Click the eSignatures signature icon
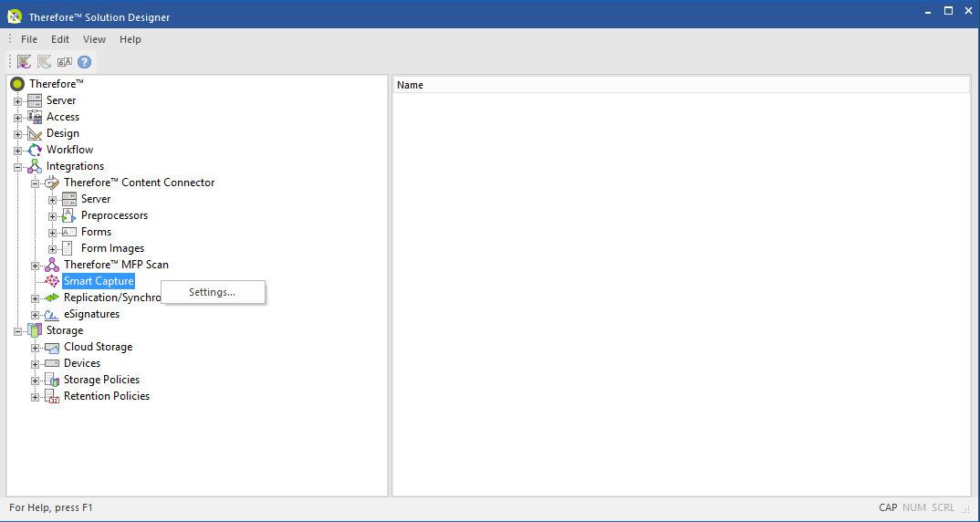The height and width of the screenshot is (522, 980). 52,315
